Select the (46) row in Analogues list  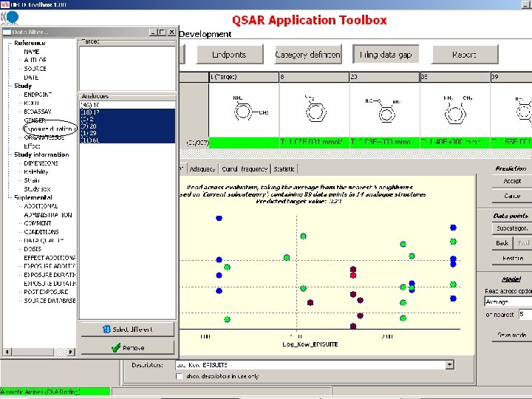127,105
